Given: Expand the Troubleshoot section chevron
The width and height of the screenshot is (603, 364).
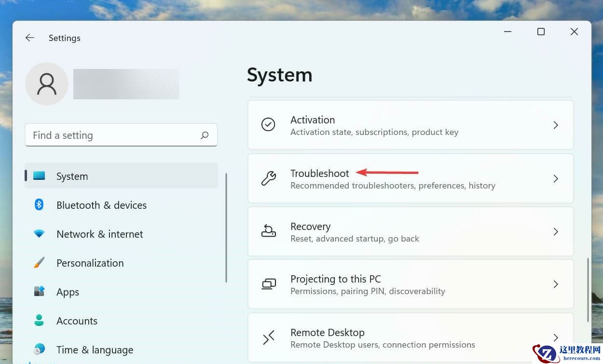Looking at the screenshot, I should pyautogui.click(x=556, y=178).
